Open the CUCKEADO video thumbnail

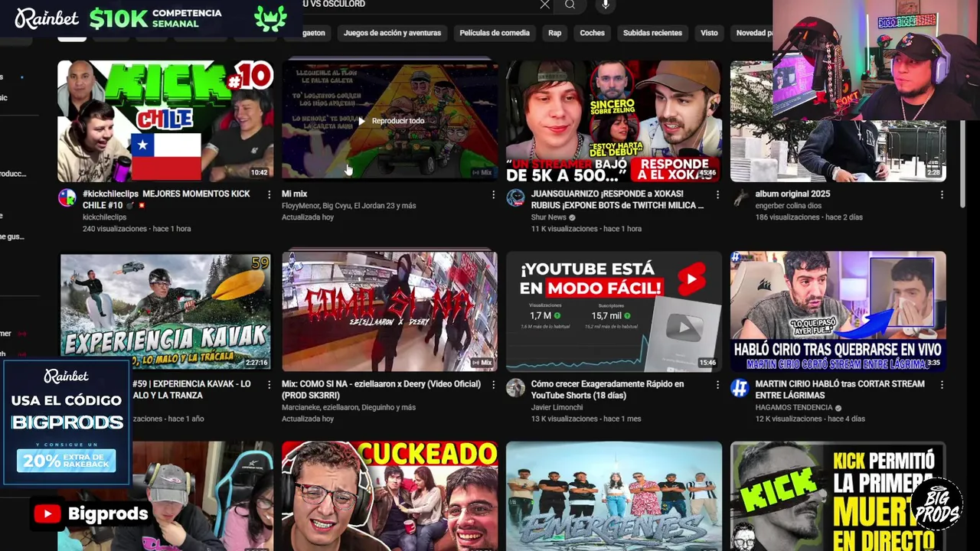coord(390,496)
